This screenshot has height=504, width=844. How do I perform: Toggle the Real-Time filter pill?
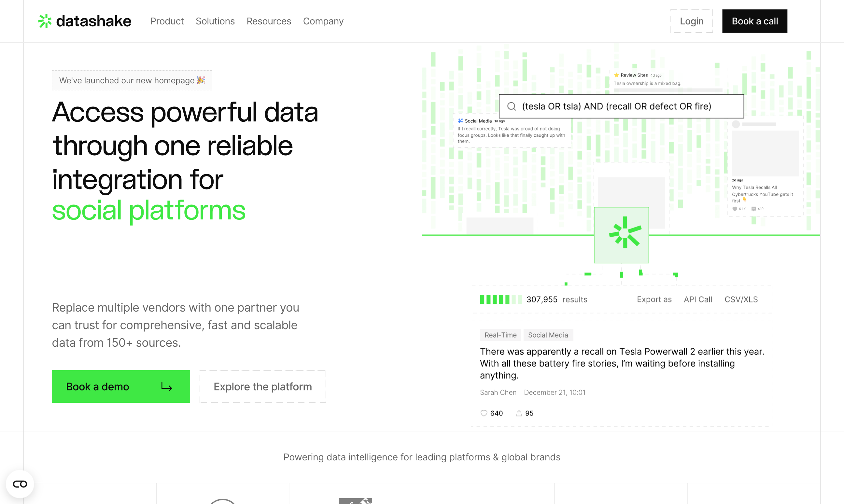(500, 335)
